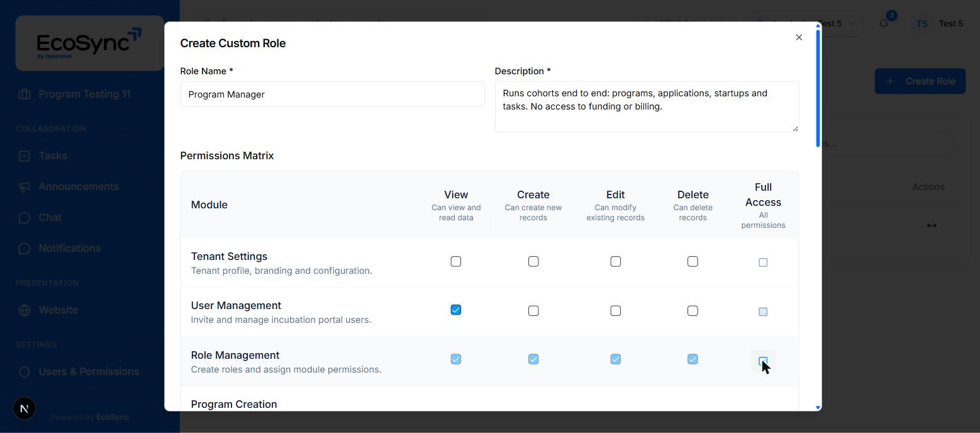Uncheck View permission for Role Management

coord(456,359)
